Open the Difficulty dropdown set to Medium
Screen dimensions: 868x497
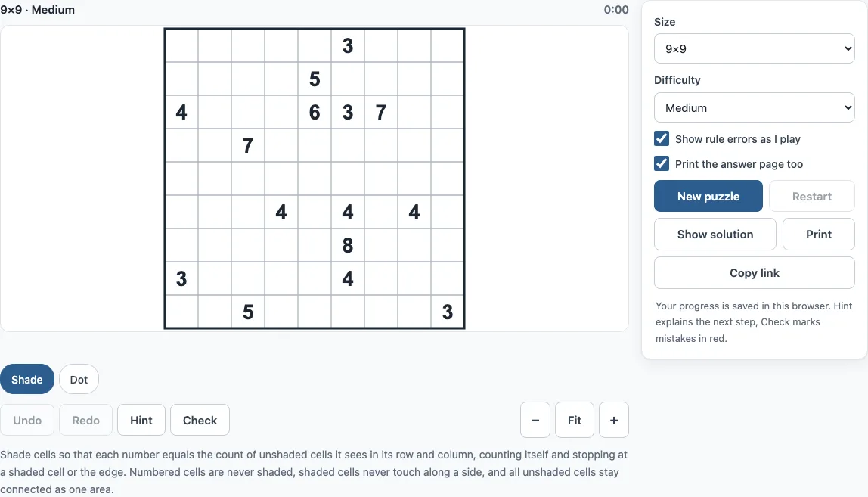coord(754,107)
